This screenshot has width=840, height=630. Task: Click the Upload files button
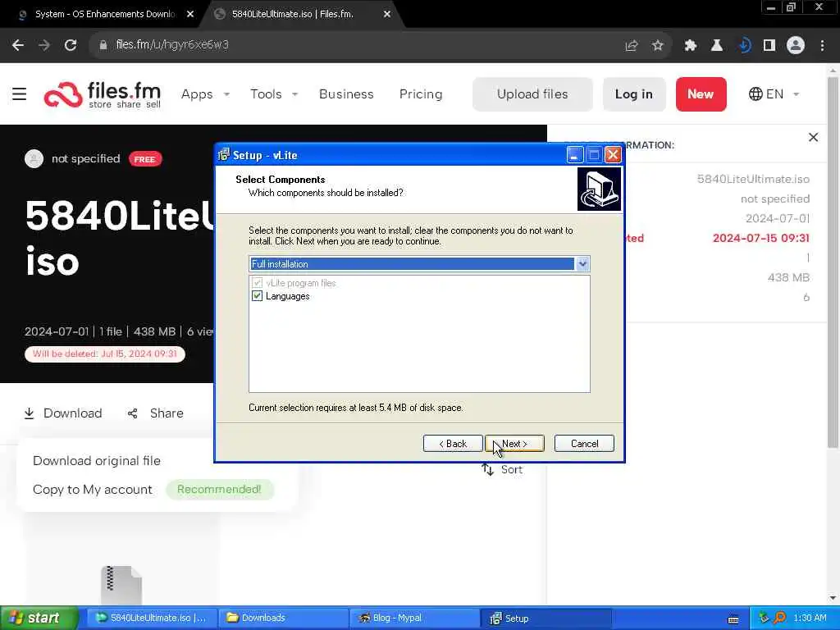(x=532, y=94)
